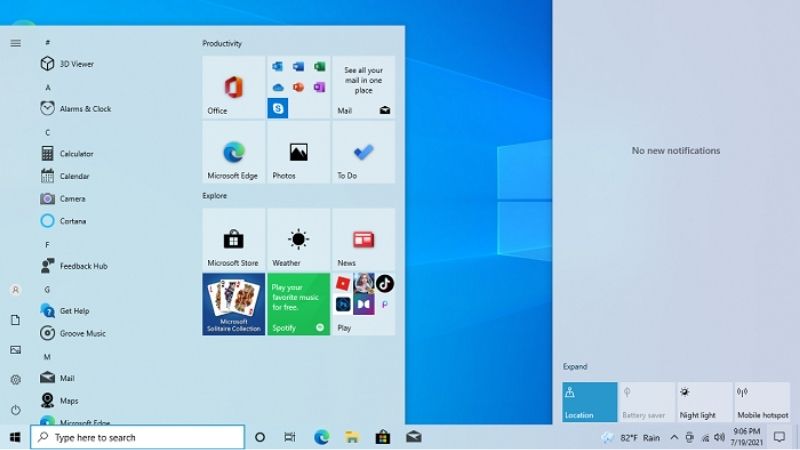Expand the Start menu hamburger
This screenshot has height=450, width=800.
point(15,43)
